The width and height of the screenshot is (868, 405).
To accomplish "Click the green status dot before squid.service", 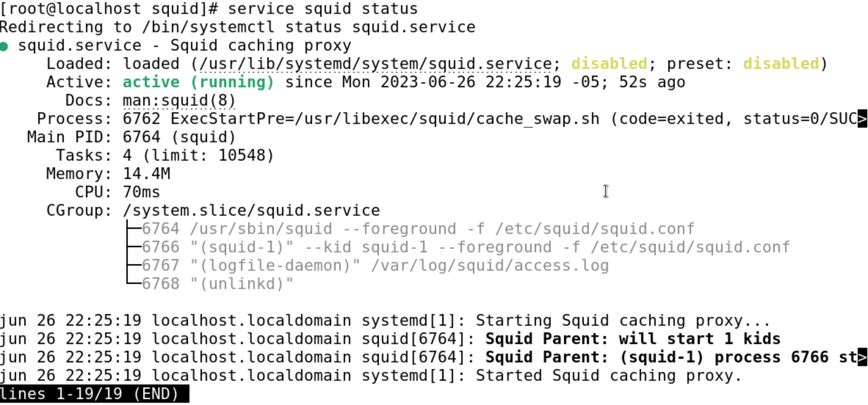I will point(4,47).
